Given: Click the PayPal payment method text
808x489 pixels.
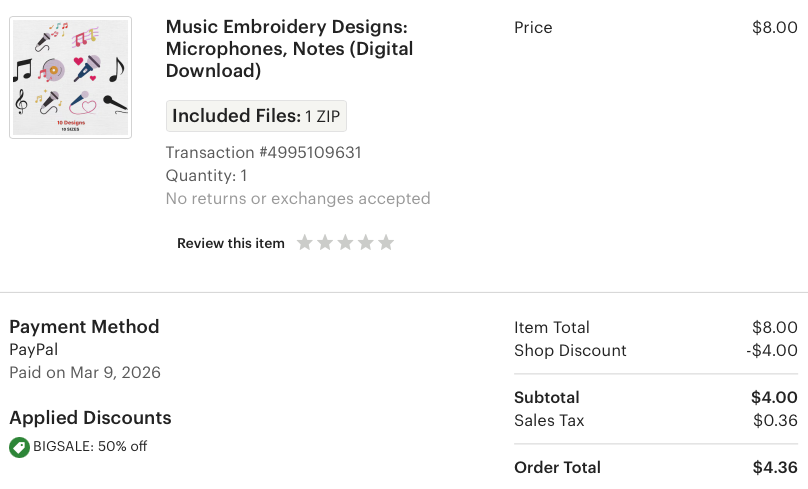Looking at the screenshot, I should [x=33, y=350].
